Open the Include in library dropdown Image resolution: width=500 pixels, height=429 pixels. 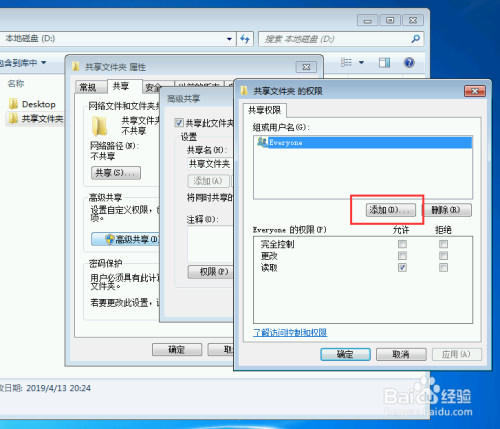(23, 63)
